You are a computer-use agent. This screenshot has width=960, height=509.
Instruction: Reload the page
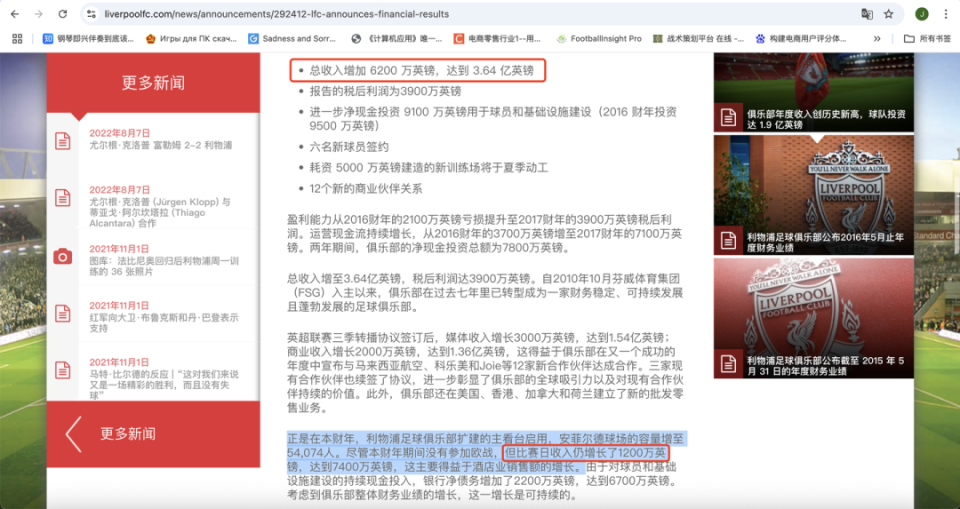point(62,13)
